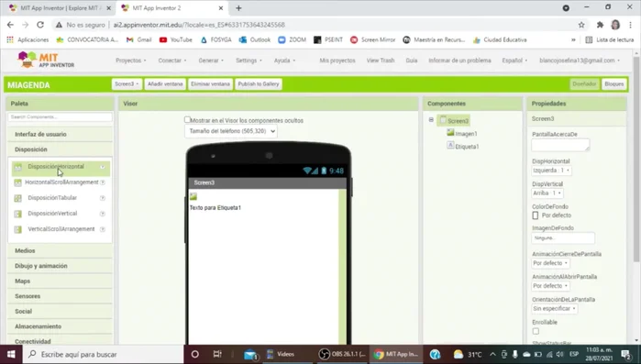Click the Añadir ventana button

click(x=165, y=84)
